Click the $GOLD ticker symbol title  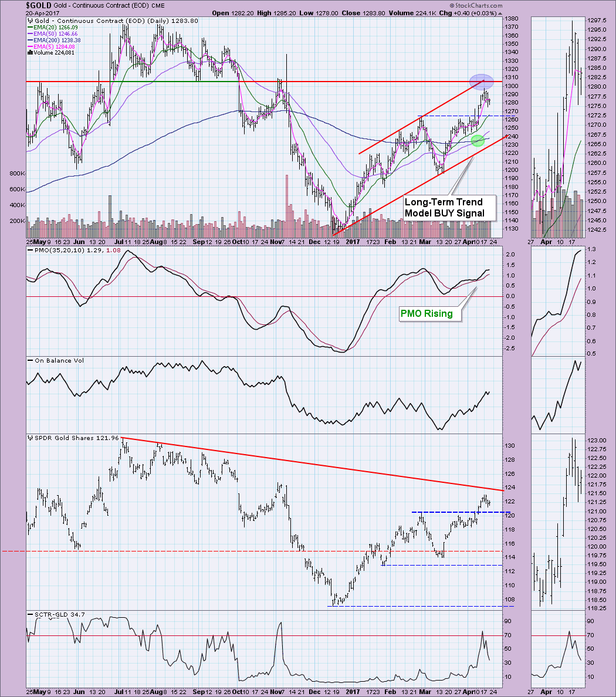click(38, 5)
